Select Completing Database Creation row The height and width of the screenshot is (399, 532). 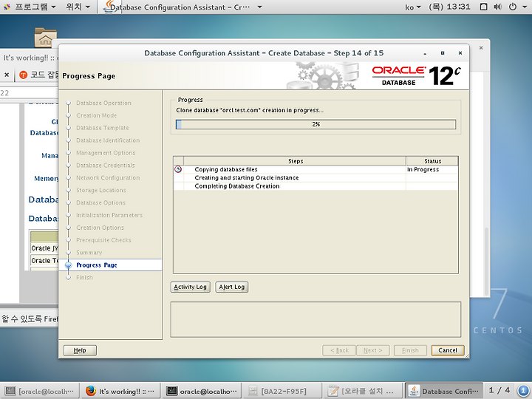pyautogui.click(x=316, y=186)
